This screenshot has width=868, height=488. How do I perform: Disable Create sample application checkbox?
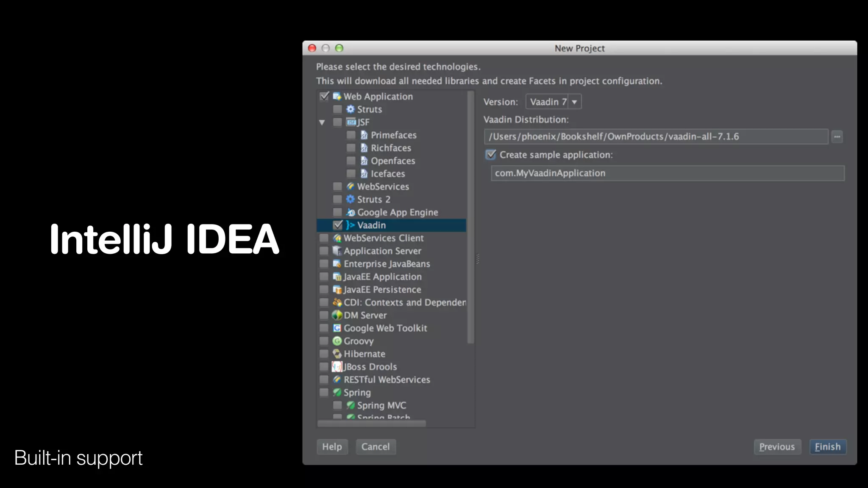coord(491,155)
